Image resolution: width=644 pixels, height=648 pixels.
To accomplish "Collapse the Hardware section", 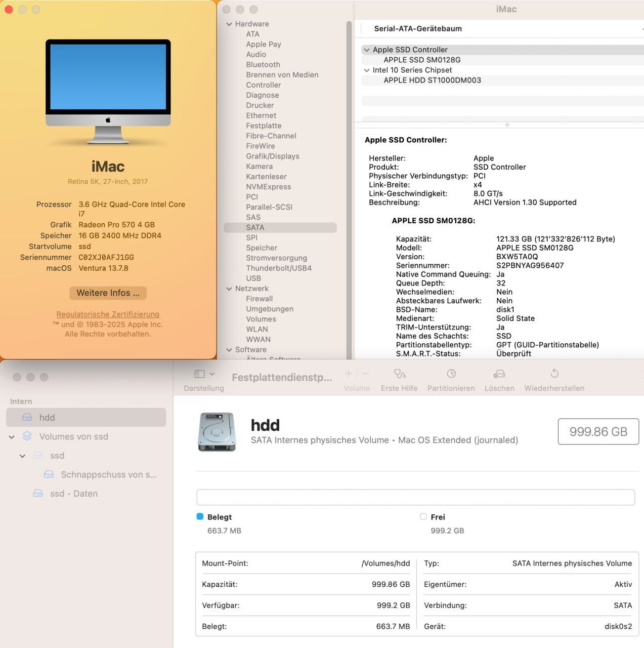I will coord(229,24).
